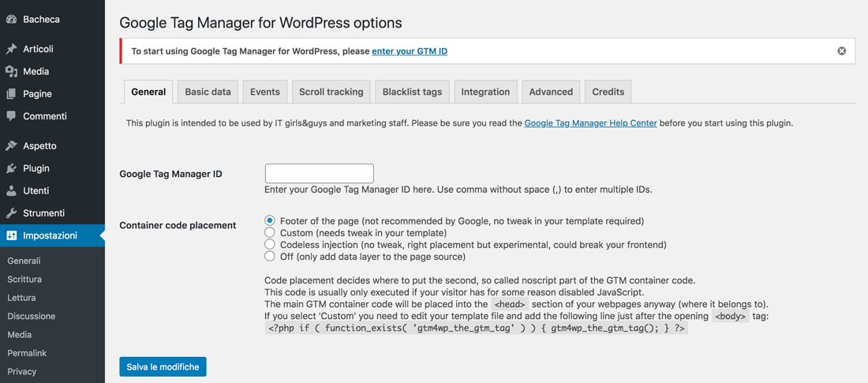Click the <head> code tag text
This screenshot has height=383, width=868.
click(511, 304)
